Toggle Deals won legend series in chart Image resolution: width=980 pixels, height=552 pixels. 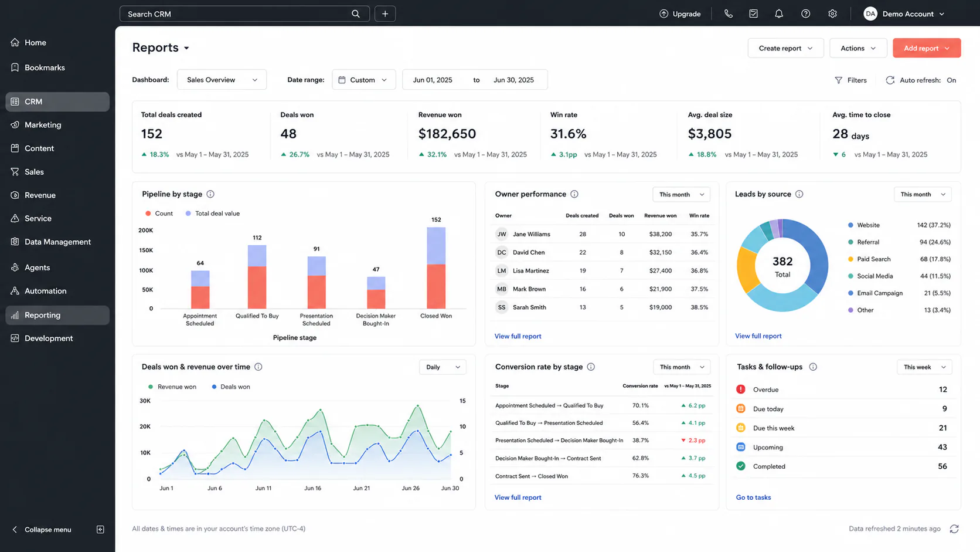(230, 387)
